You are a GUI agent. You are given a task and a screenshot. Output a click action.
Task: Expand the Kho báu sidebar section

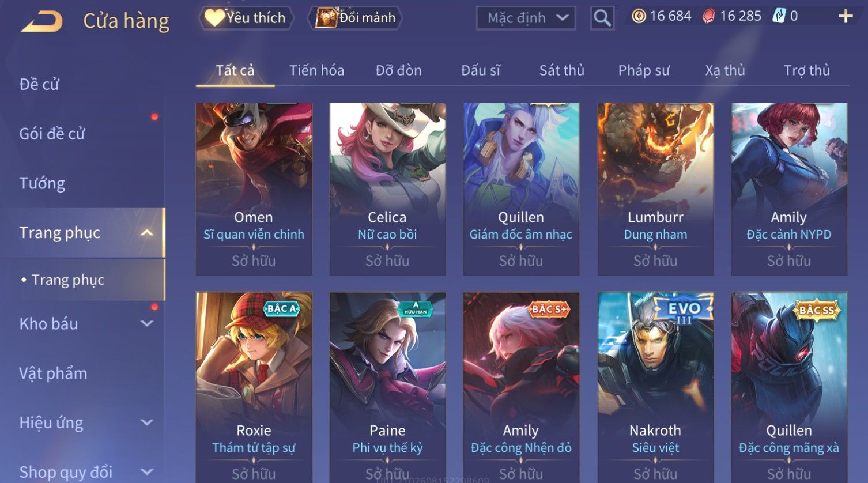coord(147,324)
